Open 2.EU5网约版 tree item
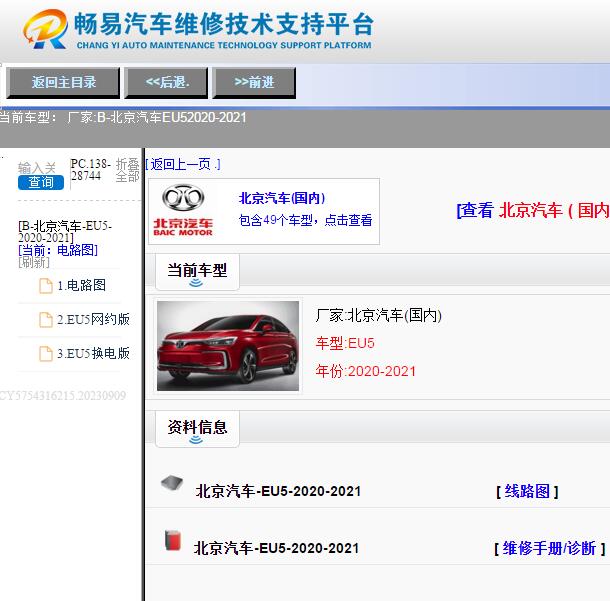 pyautogui.click(x=93, y=319)
